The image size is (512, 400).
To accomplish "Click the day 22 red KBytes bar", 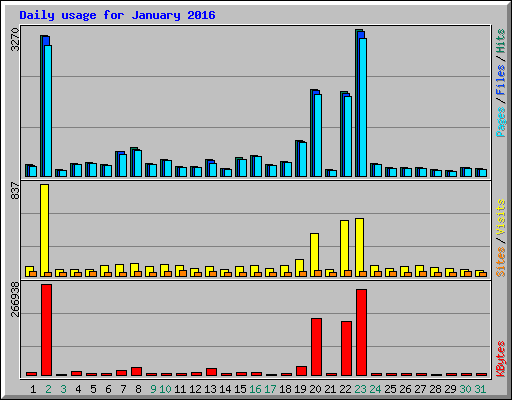I will [347, 349].
